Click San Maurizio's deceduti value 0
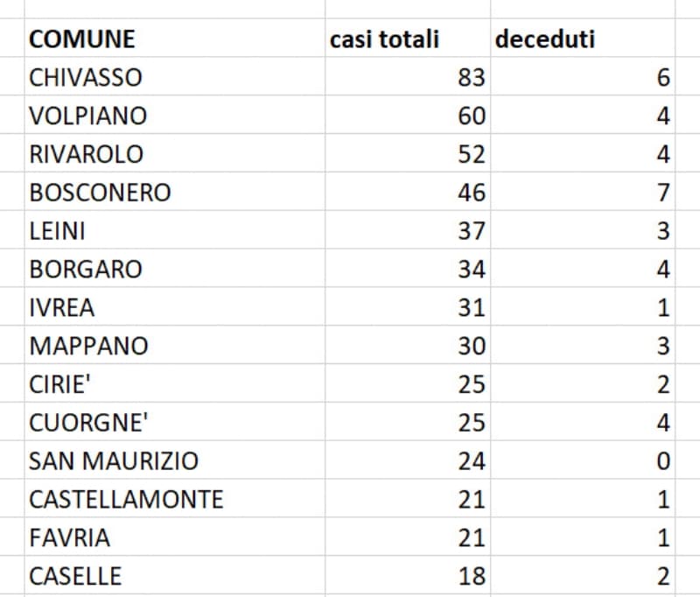 662,460
